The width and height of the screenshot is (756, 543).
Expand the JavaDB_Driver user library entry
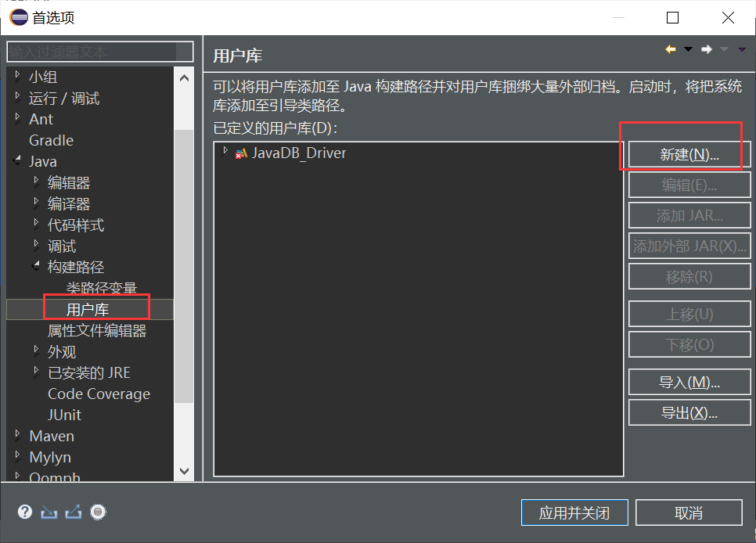point(225,154)
